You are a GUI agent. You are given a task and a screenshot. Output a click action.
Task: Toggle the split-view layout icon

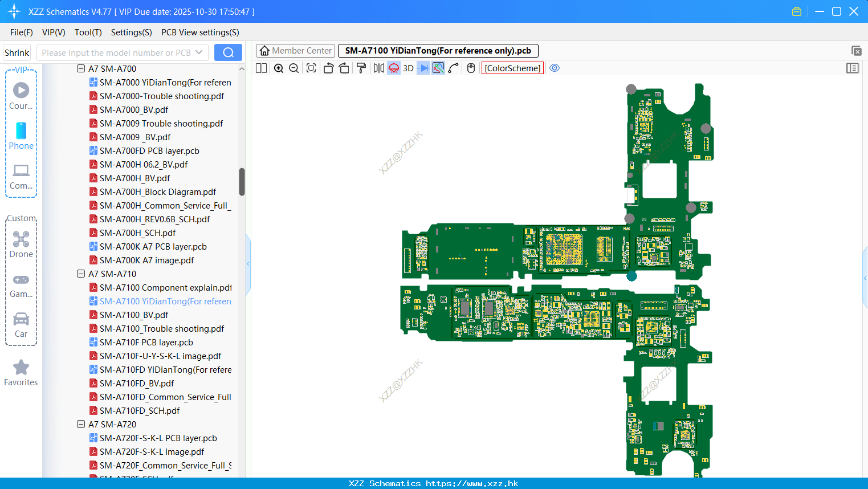click(x=262, y=68)
